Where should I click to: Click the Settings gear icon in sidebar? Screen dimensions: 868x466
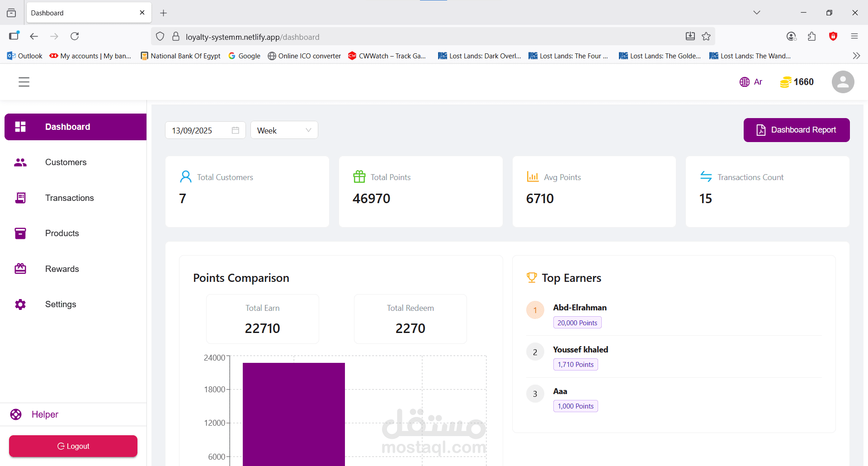[x=20, y=304]
